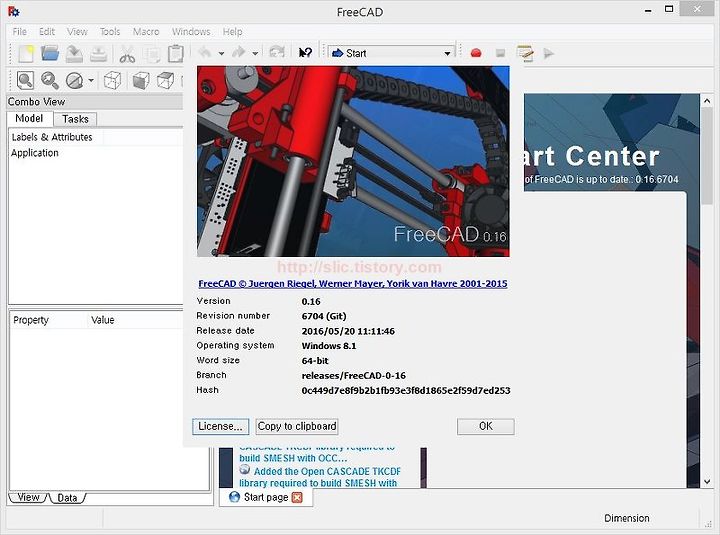Switch to Data property tab
Image resolution: width=720 pixels, height=535 pixels.
67,498
